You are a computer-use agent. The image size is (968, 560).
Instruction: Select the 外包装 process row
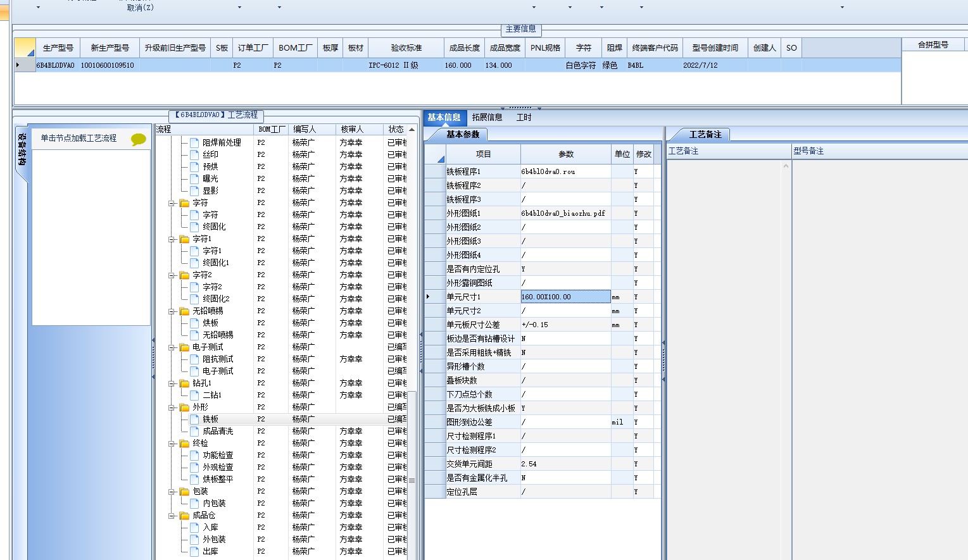click(x=281, y=540)
